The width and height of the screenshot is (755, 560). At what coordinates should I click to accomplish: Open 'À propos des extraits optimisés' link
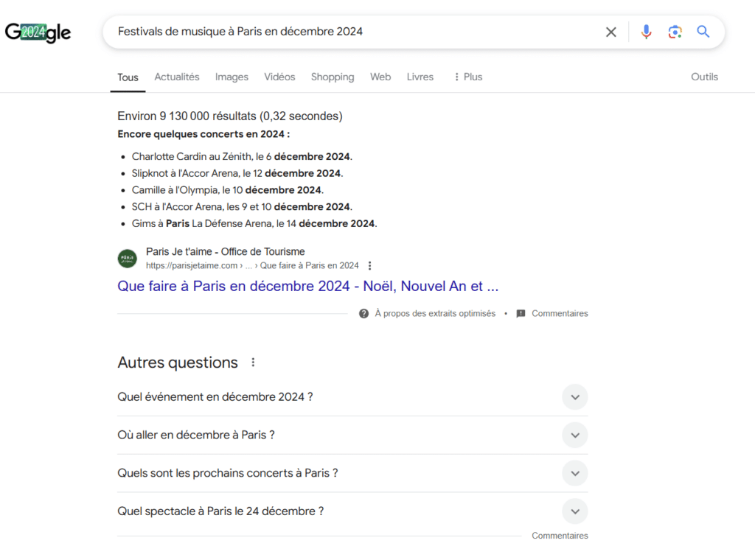coord(435,314)
